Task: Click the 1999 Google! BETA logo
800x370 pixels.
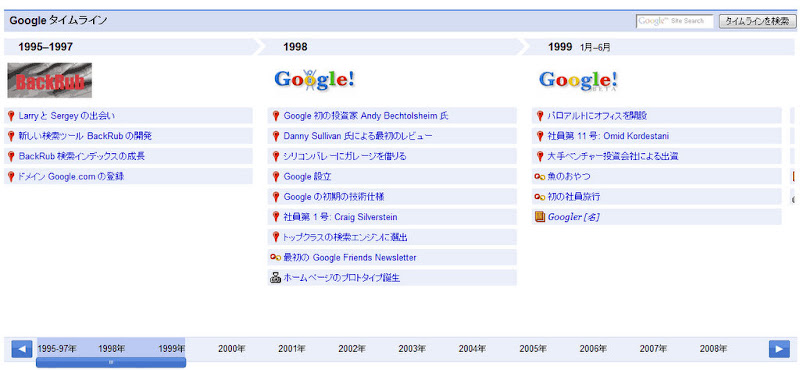Action: point(579,80)
